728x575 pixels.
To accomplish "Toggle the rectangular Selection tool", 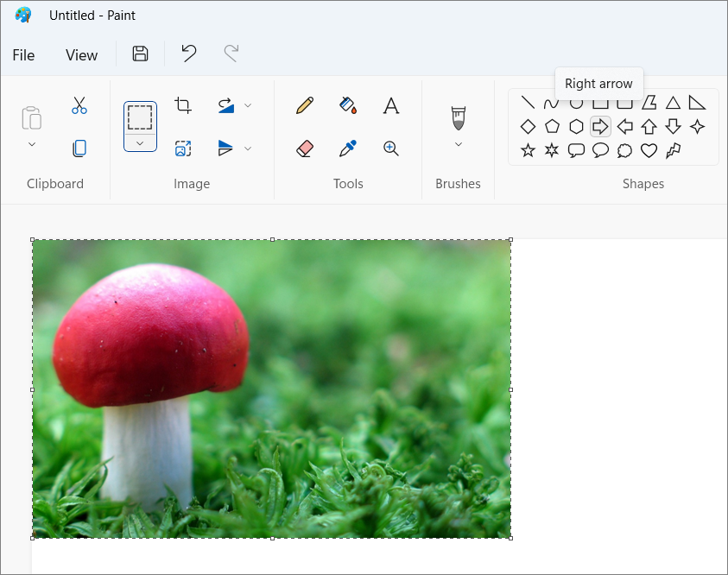I will point(140,117).
